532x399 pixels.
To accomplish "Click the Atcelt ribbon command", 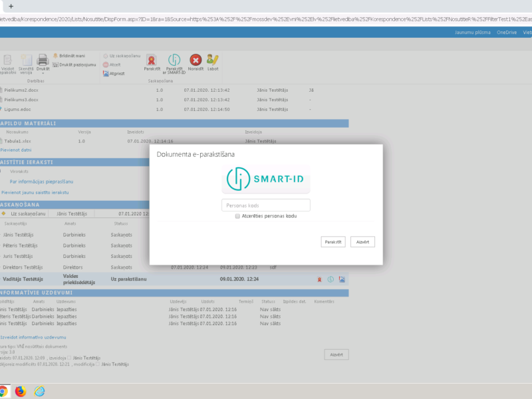I will [112, 65].
